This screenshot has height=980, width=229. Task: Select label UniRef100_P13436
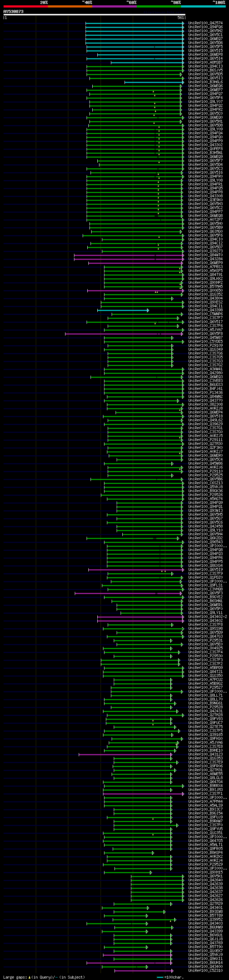[205, 393]
